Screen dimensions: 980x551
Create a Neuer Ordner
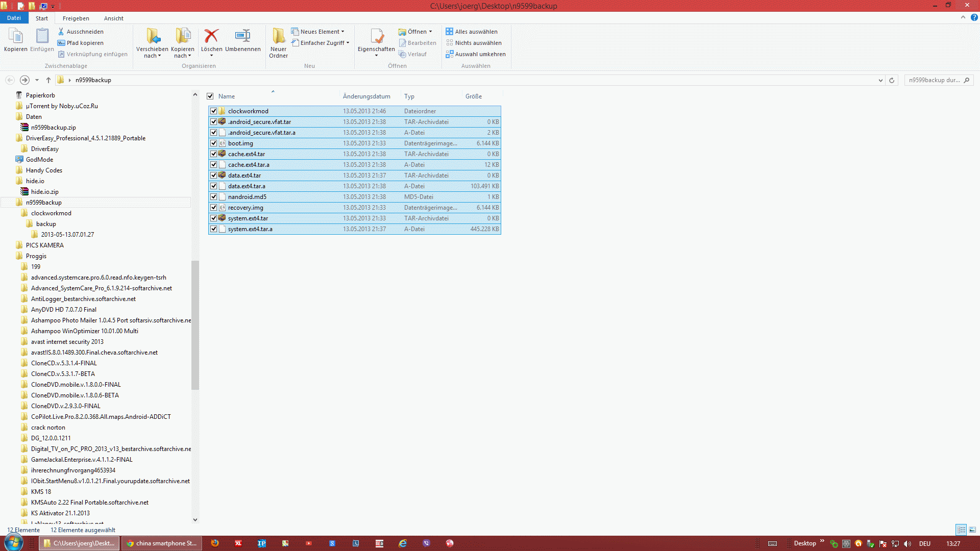279,42
